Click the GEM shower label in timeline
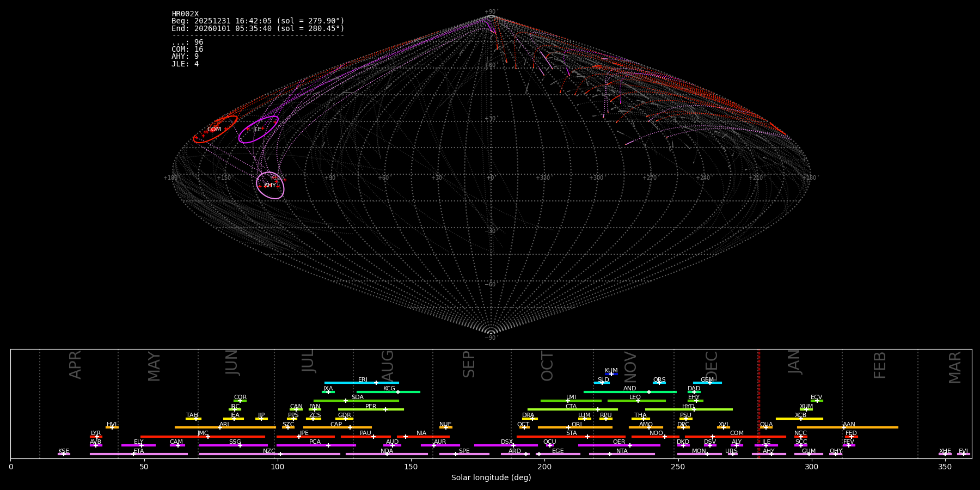The height and width of the screenshot is (490, 980). pyautogui.click(x=707, y=379)
